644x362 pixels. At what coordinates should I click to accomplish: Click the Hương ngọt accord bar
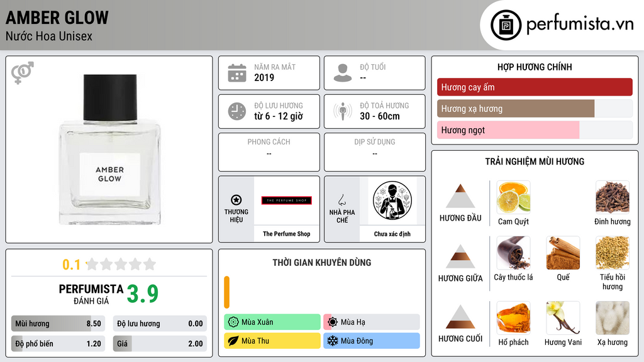[535, 130]
